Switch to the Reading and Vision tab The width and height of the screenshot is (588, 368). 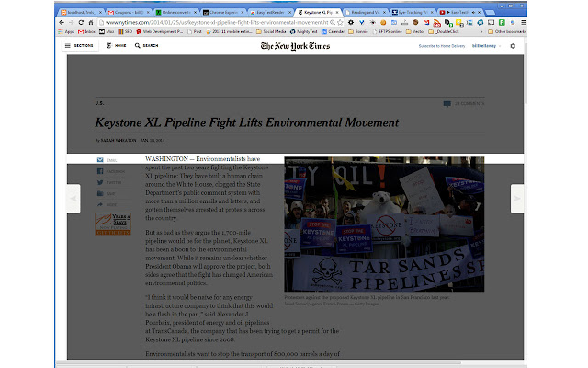365,12
